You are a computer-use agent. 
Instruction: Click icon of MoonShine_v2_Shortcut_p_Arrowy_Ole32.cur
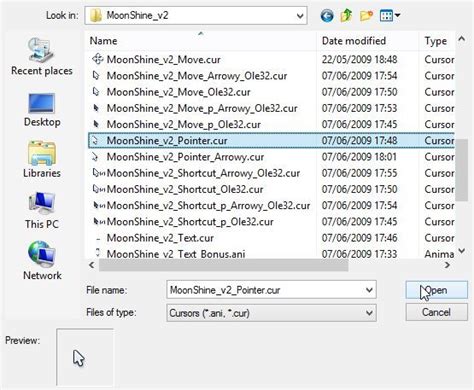99,205
